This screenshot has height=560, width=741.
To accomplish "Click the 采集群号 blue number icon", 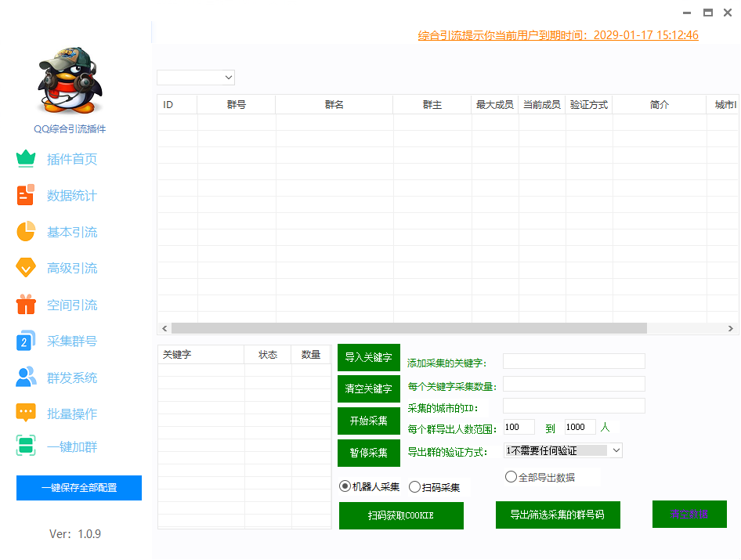I will tap(26, 341).
